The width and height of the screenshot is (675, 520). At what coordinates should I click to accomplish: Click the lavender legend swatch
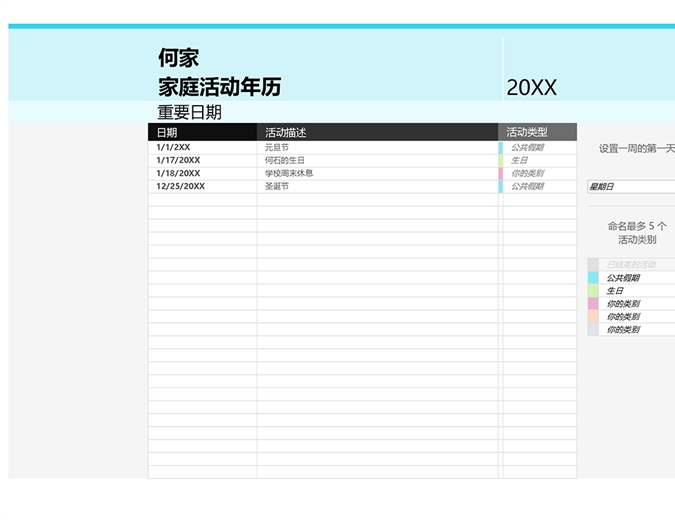[x=593, y=329]
